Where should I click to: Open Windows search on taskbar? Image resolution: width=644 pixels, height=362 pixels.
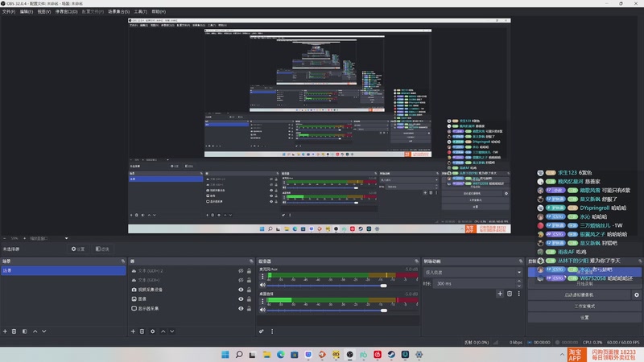click(x=239, y=355)
